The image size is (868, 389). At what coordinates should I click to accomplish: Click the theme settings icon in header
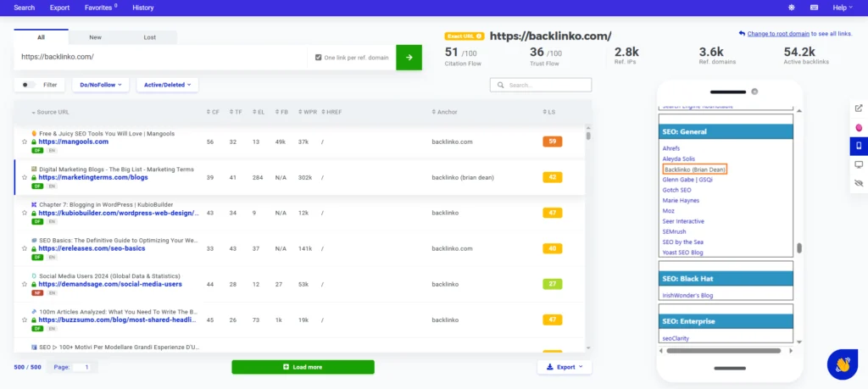pyautogui.click(x=792, y=8)
